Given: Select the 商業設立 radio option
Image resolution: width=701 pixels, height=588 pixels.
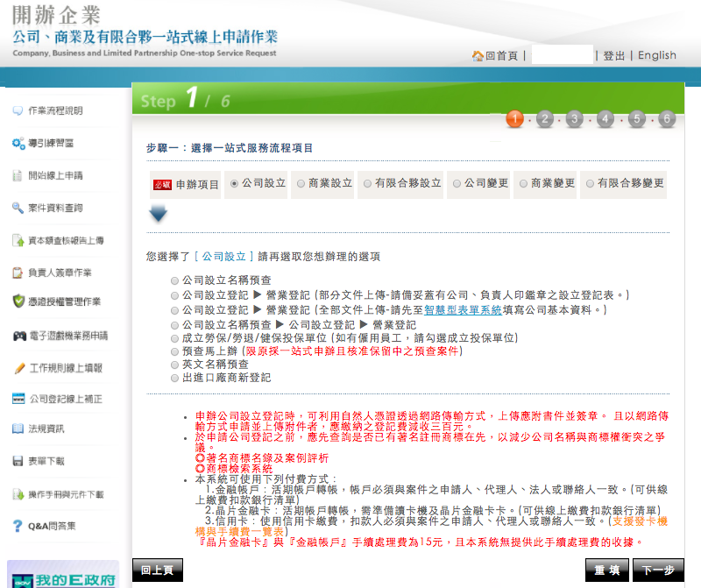Looking at the screenshot, I should pos(301,184).
